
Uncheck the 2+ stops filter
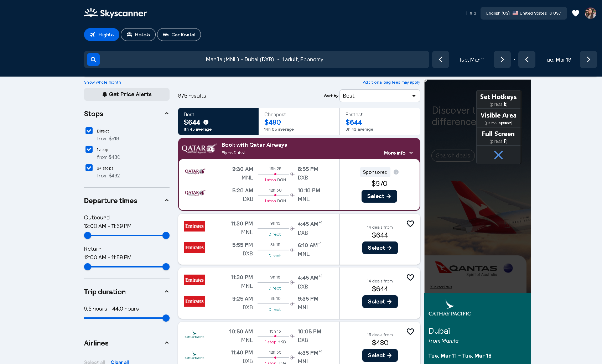(x=89, y=168)
